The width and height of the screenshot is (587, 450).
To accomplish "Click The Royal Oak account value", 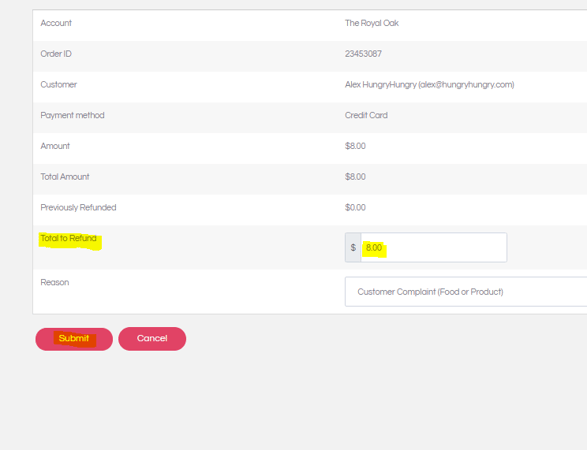I will pyautogui.click(x=372, y=23).
